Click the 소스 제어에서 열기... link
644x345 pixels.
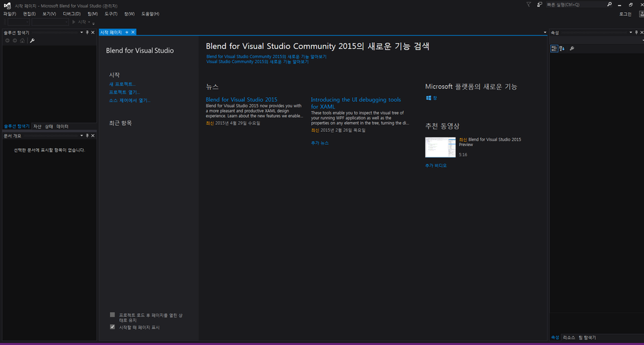tap(129, 100)
